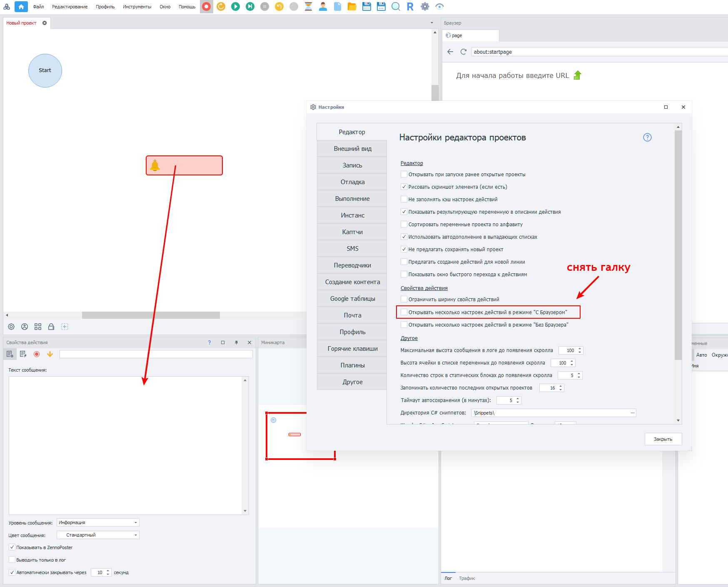Click the orange restart arrow icon in toolbar

pyautogui.click(x=221, y=7)
